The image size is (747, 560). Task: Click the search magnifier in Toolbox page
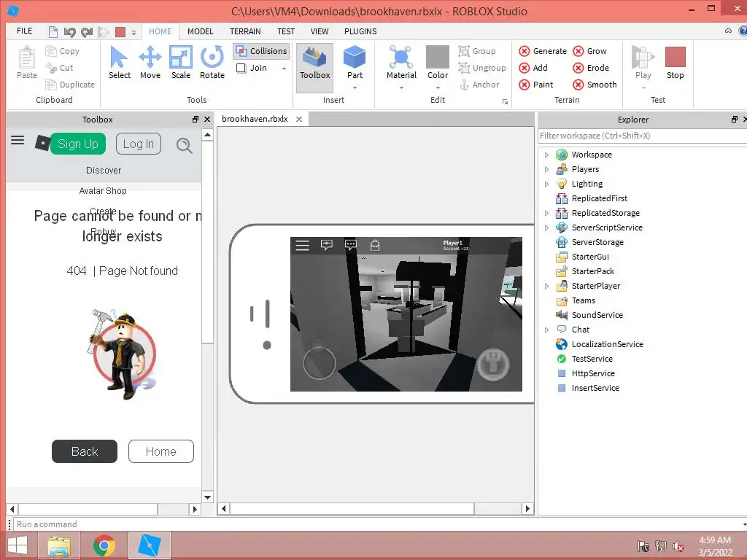(185, 145)
